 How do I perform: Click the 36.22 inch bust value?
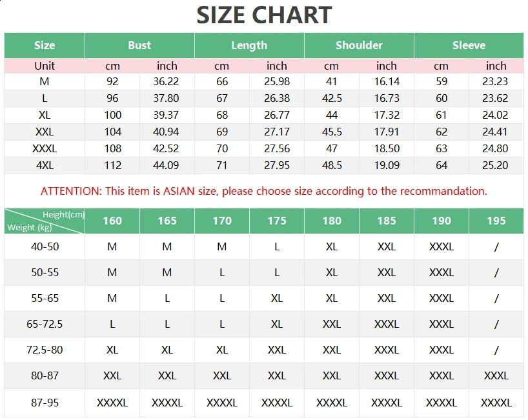coord(167,82)
